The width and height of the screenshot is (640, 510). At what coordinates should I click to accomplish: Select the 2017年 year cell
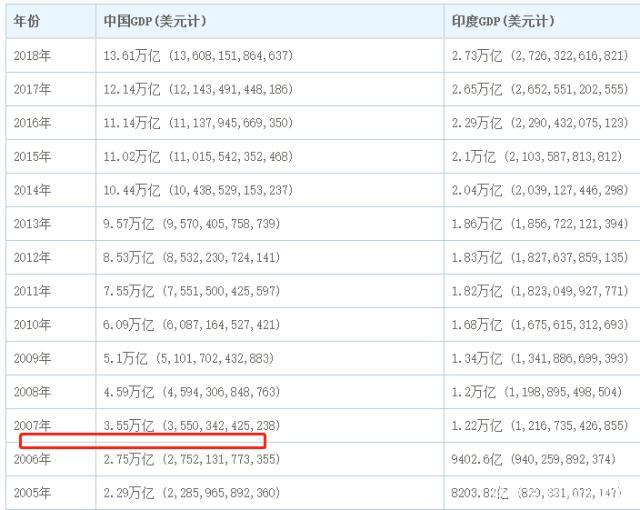[33, 90]
